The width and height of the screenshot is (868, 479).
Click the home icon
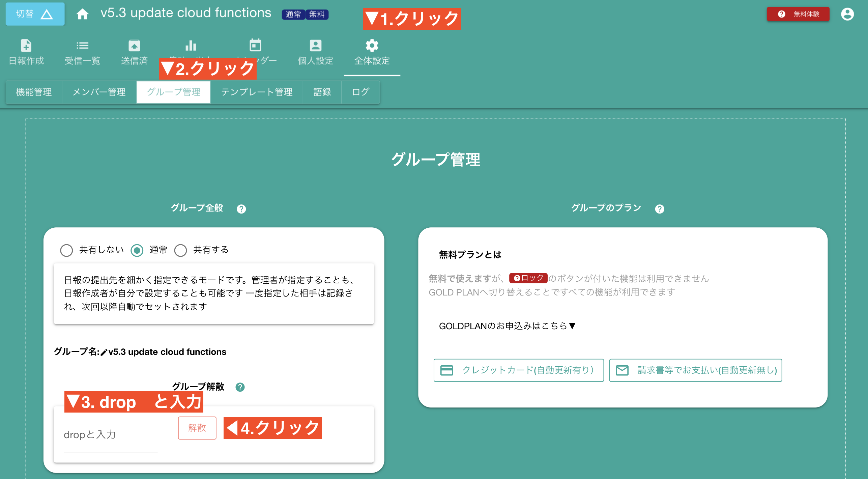[82, 14]
